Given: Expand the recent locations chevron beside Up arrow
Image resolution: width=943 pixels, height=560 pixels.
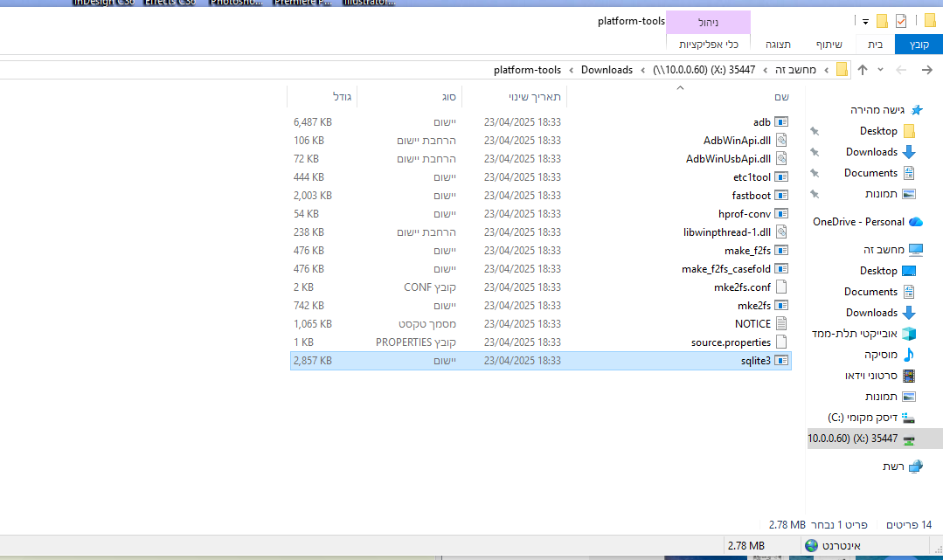Looking at the screenshot, I should point(880,70).
